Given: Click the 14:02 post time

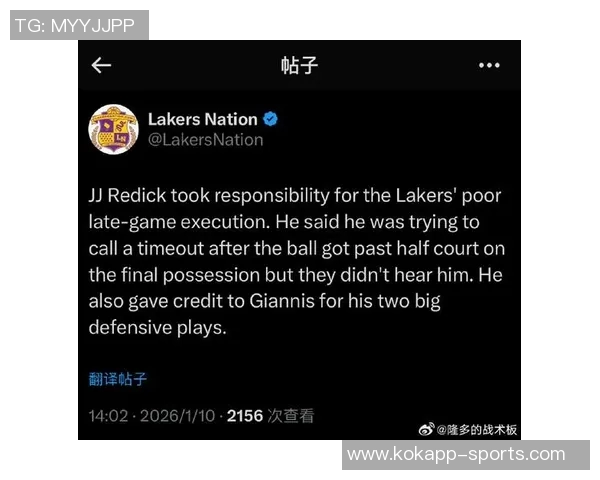Looking at the screenshot, I should pyautogui.click(x=108, y=416).
